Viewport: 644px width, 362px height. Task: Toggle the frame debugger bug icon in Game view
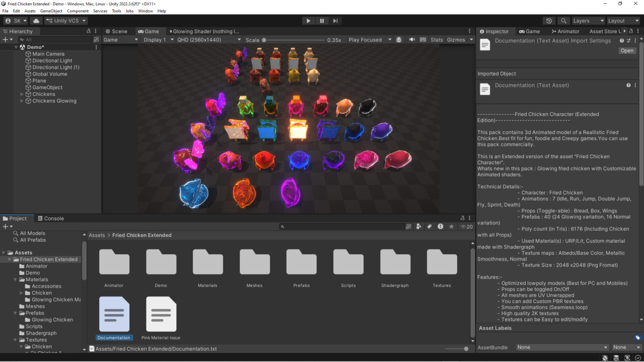tap(399, 40)
